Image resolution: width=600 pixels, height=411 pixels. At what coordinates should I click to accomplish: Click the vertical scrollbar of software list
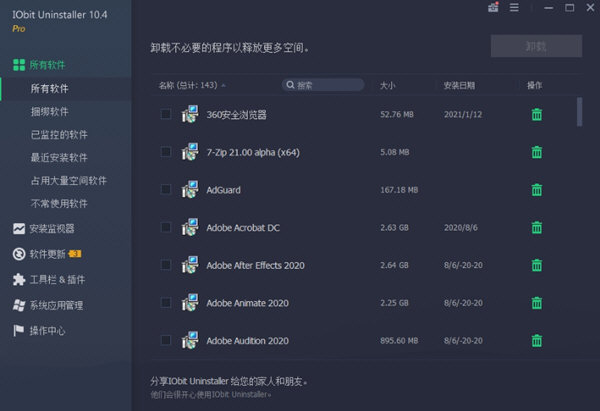pyautogui.click(x=579, y=112)
